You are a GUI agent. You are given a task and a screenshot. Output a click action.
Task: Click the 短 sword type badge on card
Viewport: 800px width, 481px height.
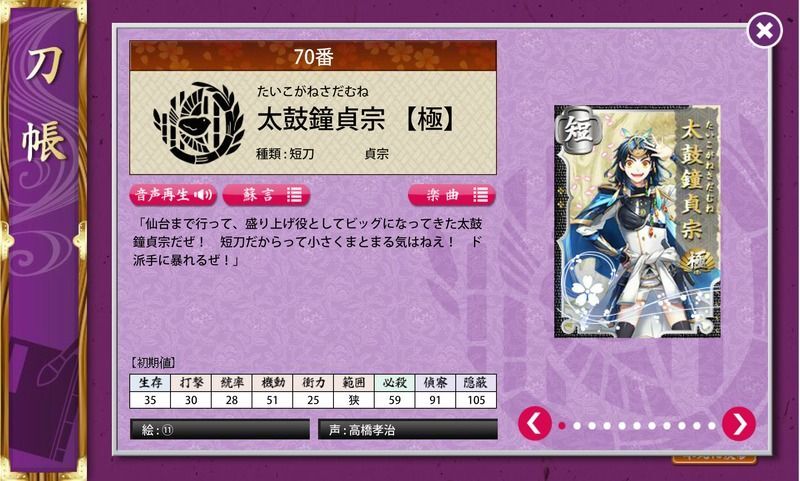(578, 130)
